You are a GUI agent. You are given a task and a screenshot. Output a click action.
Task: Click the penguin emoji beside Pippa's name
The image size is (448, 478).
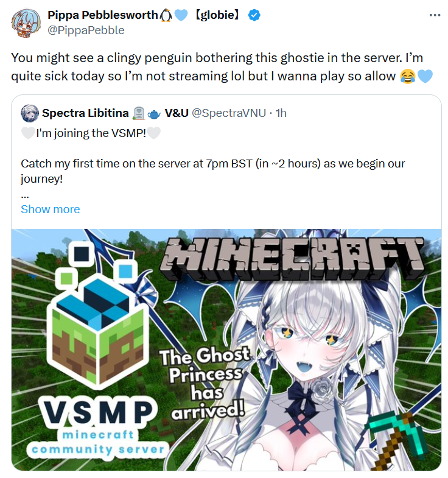(x=166, y=15)
